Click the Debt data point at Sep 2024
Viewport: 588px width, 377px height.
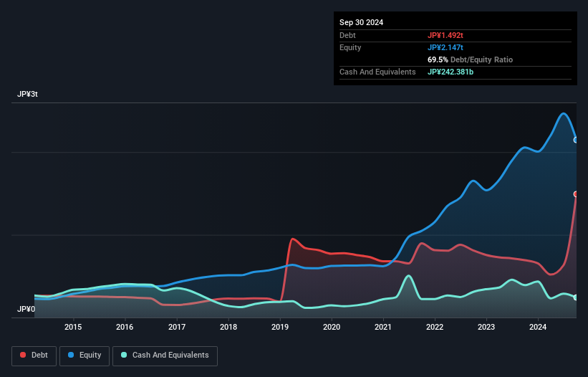[576, 194]
